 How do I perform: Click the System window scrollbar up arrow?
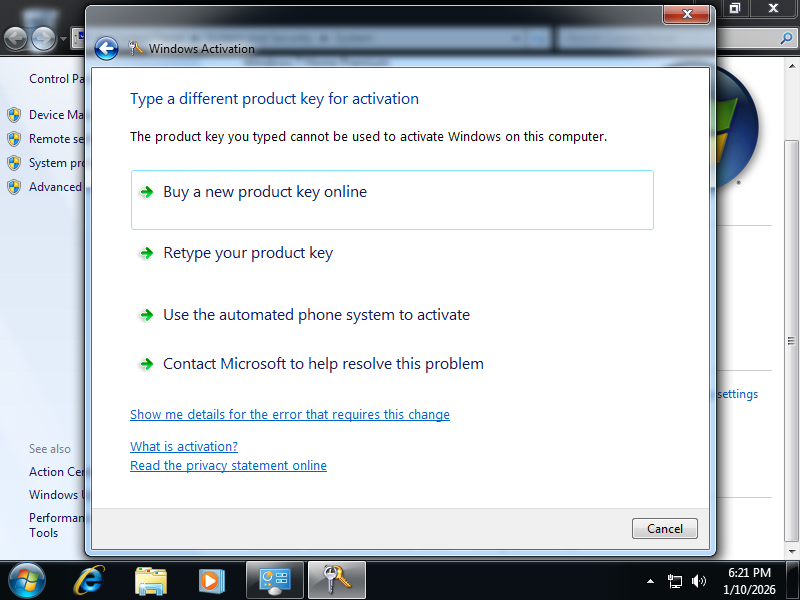point(791,66)
